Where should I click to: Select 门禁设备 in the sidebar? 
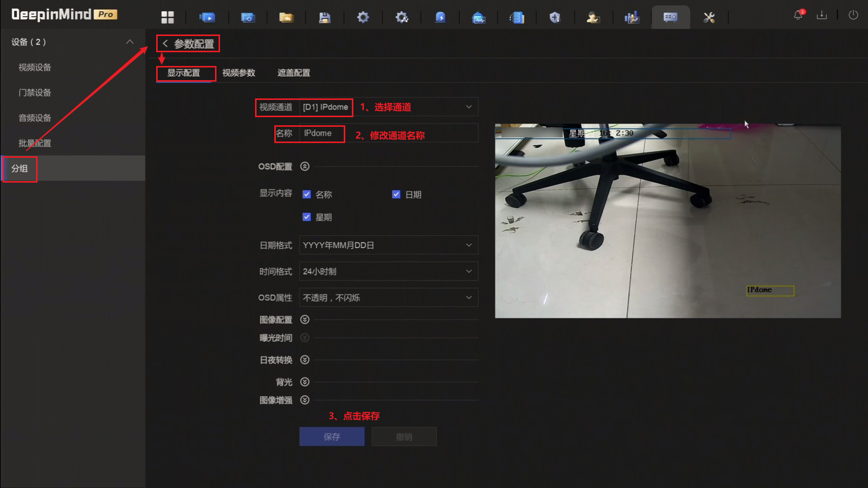click(35, 93)
